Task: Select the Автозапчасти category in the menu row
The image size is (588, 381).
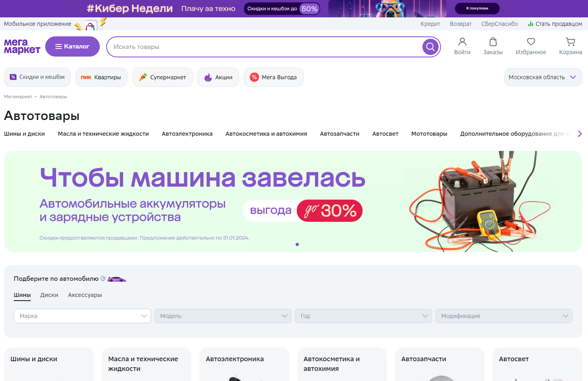Action: pos(340,134)
